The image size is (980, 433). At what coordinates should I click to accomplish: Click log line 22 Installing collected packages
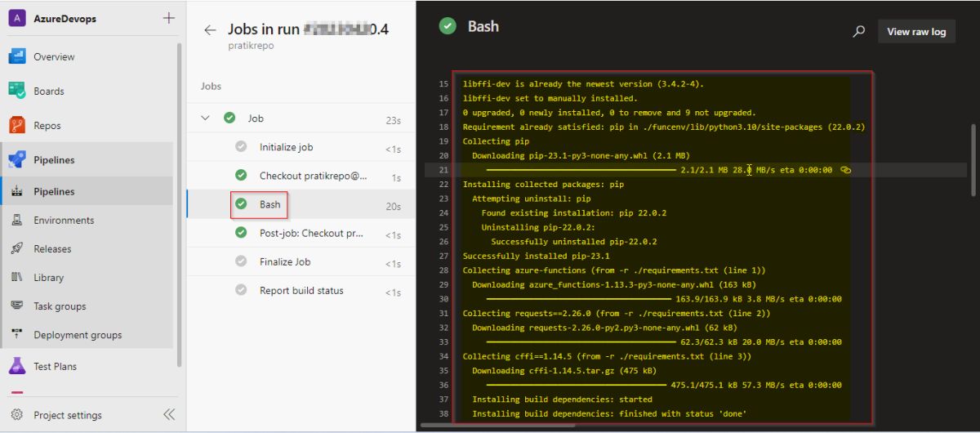pyautogui.click(x=543, y=184)
